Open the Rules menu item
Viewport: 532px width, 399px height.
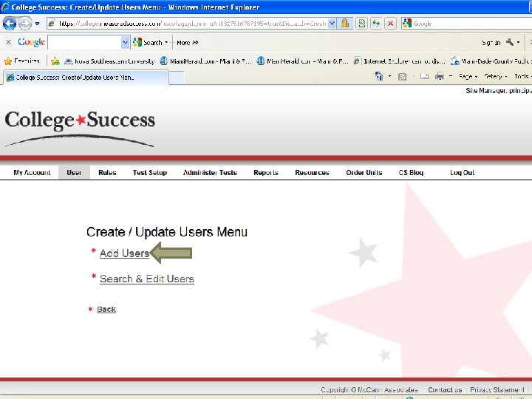click(x=107, y=172)
